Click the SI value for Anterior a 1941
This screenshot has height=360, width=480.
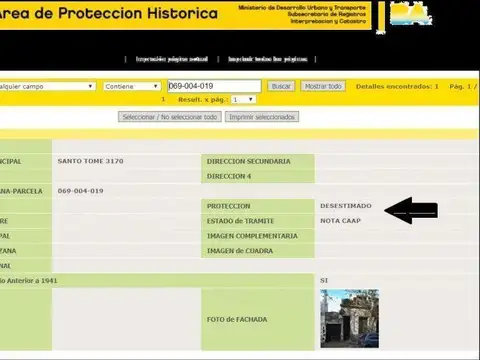[x=324, y=281]
